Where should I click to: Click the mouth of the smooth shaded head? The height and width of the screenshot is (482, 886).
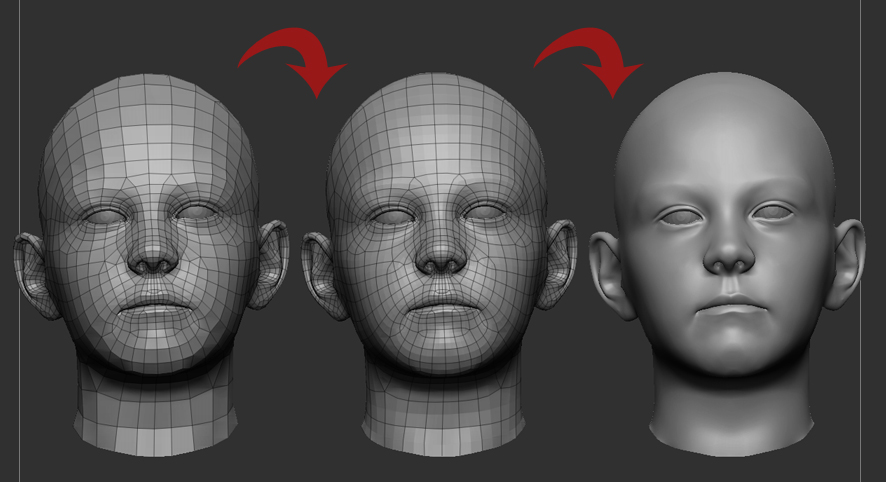coord(732,307)
